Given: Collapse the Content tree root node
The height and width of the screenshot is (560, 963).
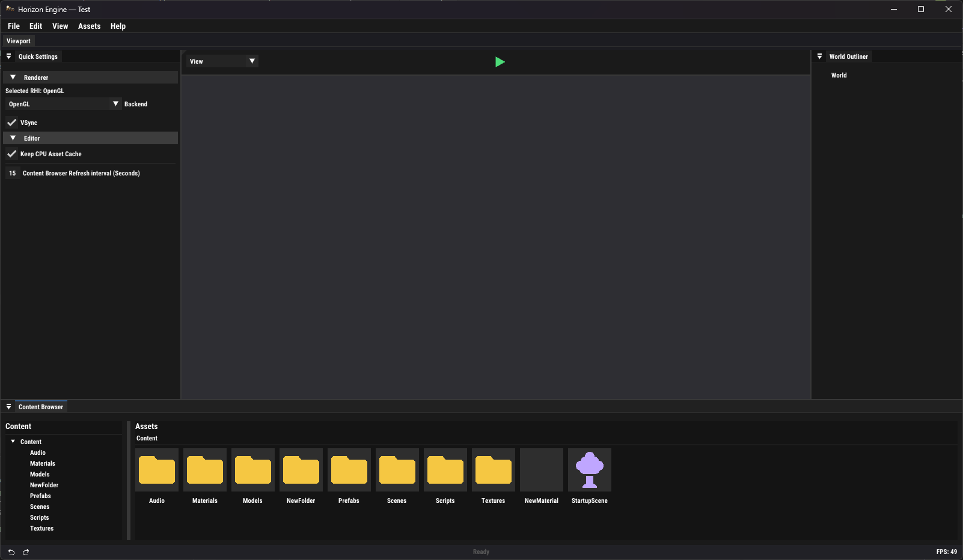Looking at the screenshot, I should coord(13,442).
